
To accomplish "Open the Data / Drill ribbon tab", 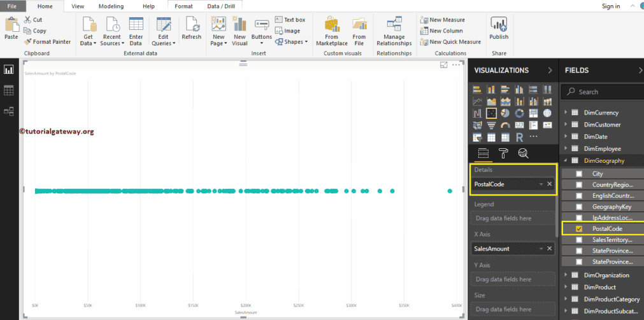I will (x=222, y=6).
